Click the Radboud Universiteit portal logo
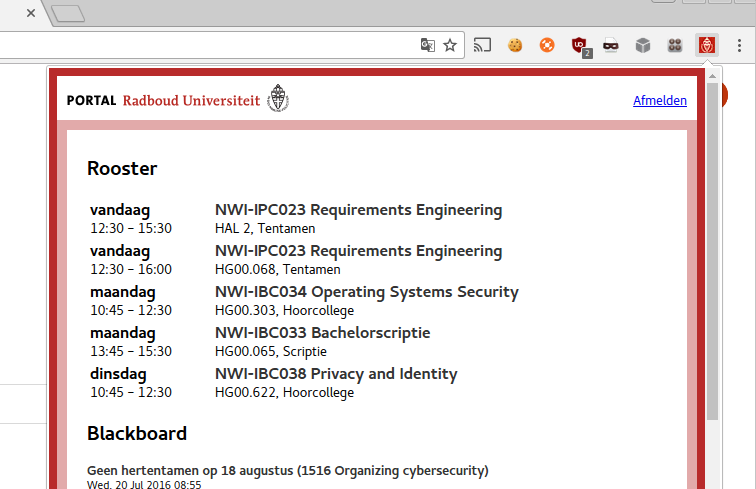Screen dimensions: 756x489 pyautogui.click(x=178, y=100)
